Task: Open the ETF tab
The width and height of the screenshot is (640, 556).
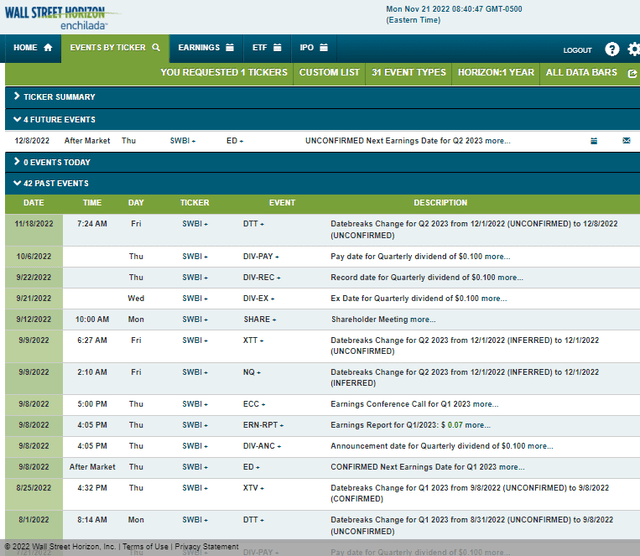Action: point(267,48)
